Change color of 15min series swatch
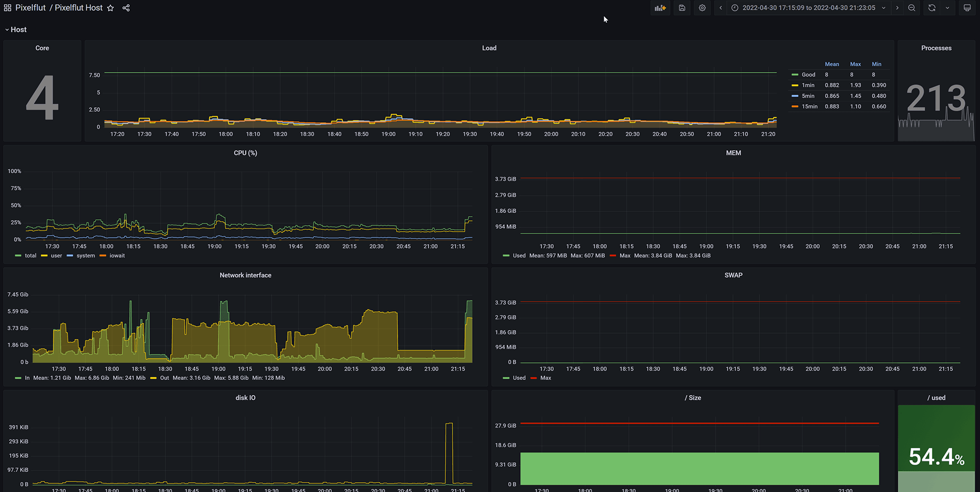Image resolution: width=980 pixels, height=492 pixels. pos(795,107)
